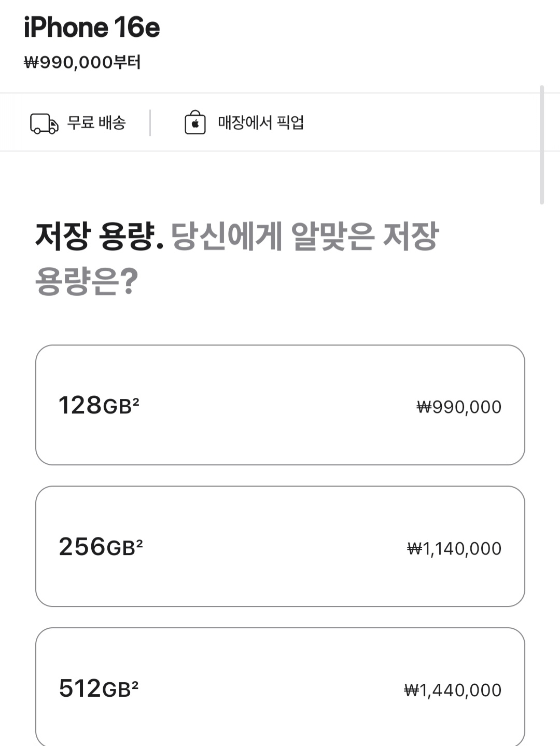Image resolution: width=560 pixels, height=746 pixels.
Task: Click the Apple Store shopping bag icon
Action: tap(195, 123)
